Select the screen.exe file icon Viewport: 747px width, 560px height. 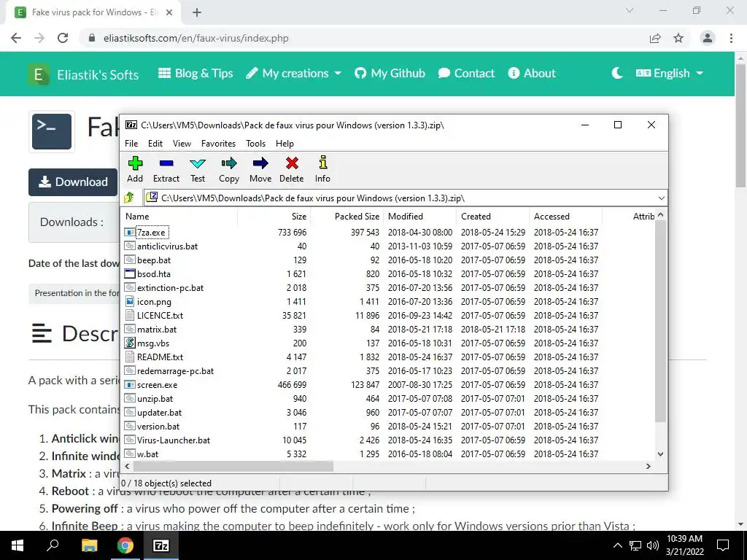pyautogui.click(x=130, y=385)
